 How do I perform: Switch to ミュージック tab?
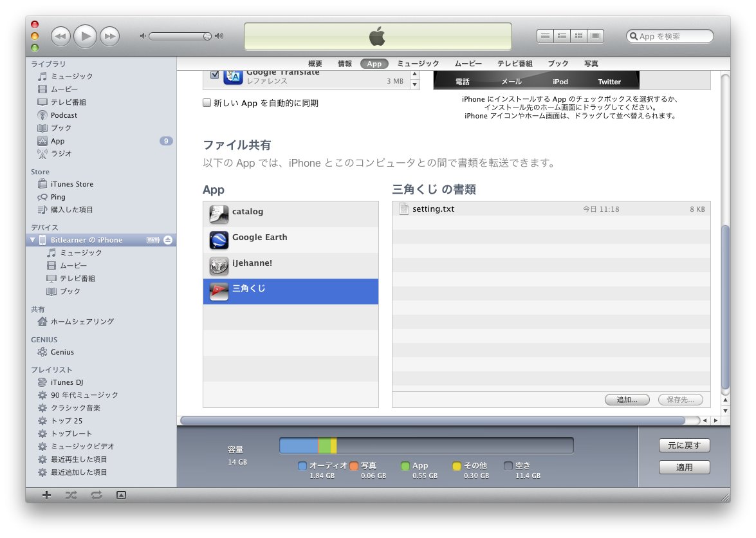pyautogui.click(x=418, y=64)
